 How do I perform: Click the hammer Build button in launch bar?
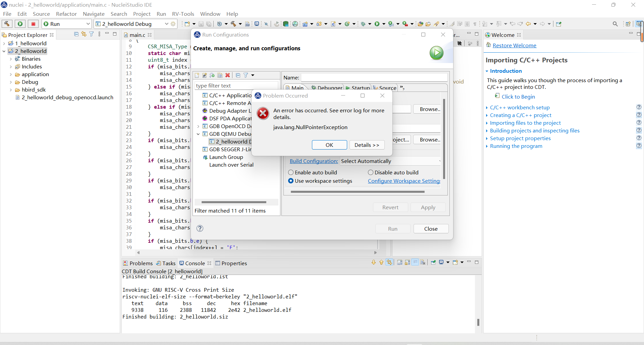tap(7, 24)
